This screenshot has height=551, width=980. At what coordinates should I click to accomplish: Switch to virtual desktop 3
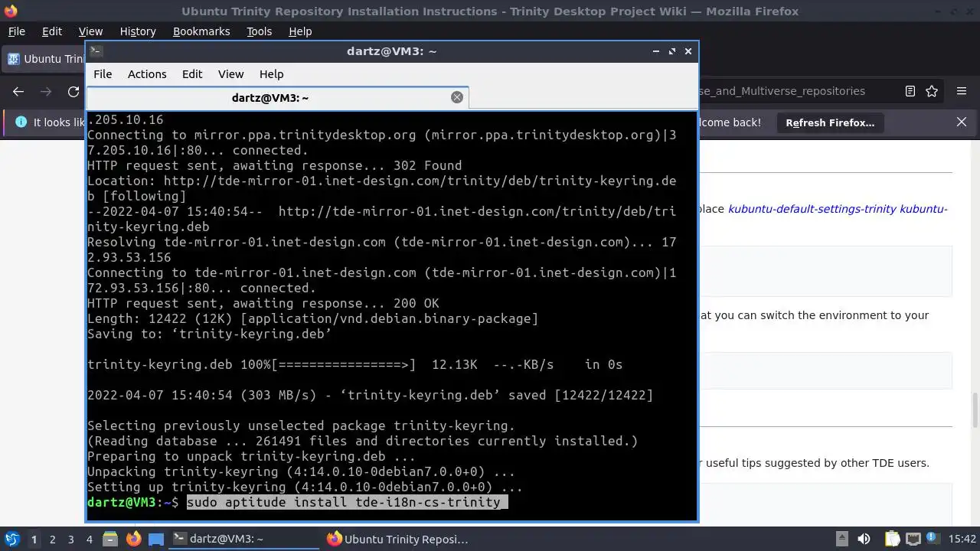70,540
